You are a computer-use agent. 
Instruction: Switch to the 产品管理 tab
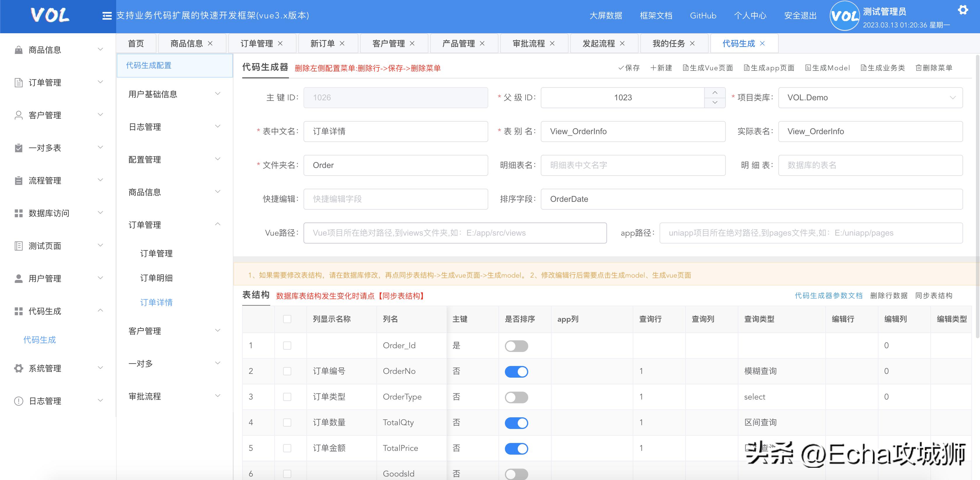[x=459, y=43]
